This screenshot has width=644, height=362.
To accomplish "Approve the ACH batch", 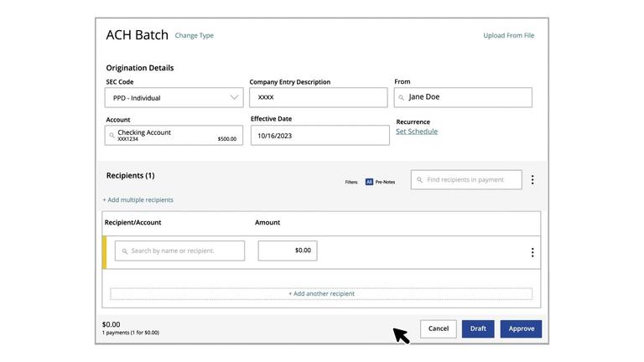I will (522, 328).
